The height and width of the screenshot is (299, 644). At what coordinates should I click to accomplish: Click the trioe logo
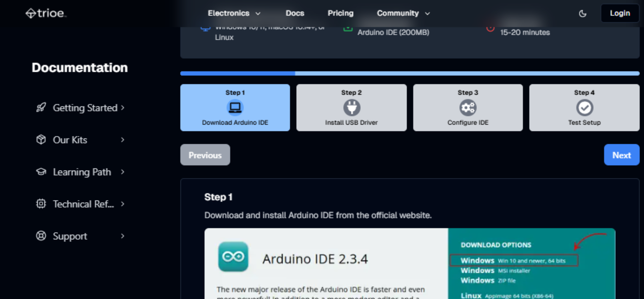coord(46,13)
